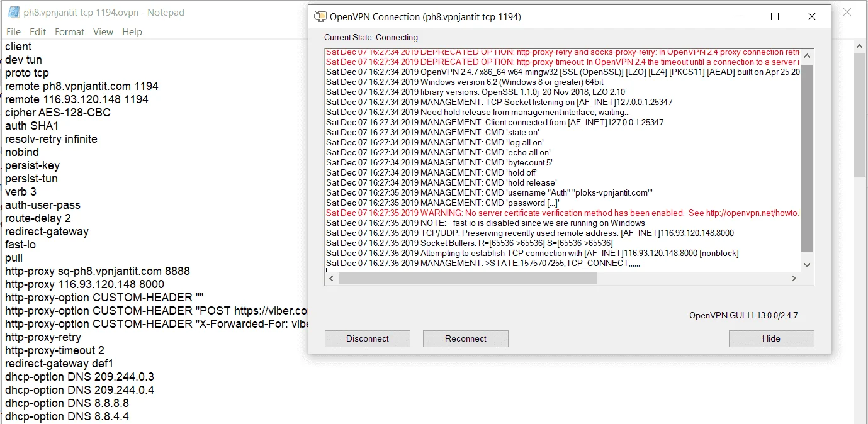Click the 'Windows version 6.2' log line
Viewport: 868px width, 424px height.
click(x=465, y=82)
